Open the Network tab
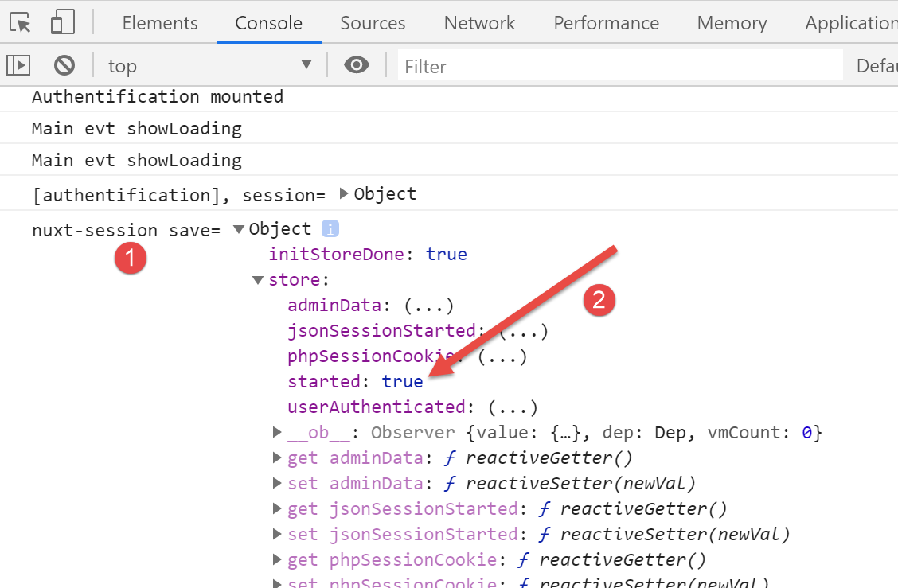This screenshot has height=588, width=898. [479, 23]
